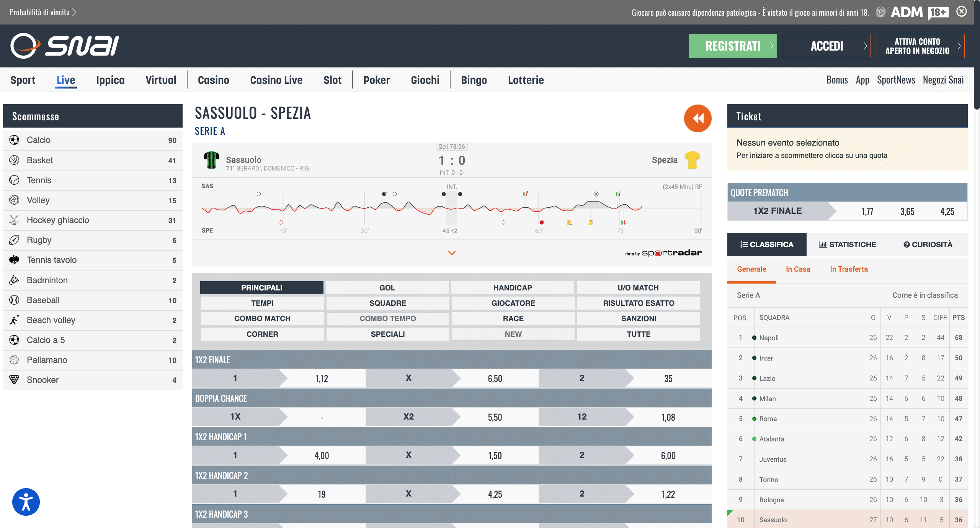Select the Snooker triangle icon
Image resolution: width=980 pixels, height=528 pixels.
(x=14, y=380)
